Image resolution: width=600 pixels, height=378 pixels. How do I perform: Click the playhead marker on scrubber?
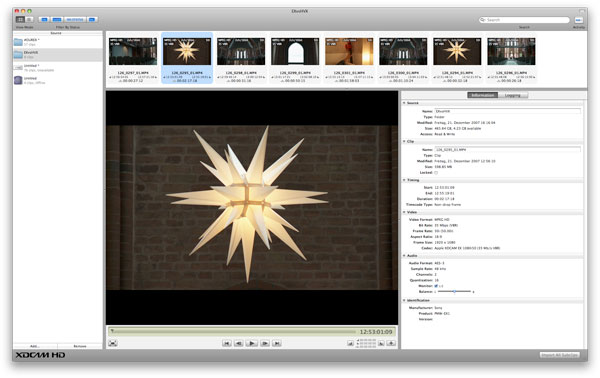pyautogui.click(x=112, y=331)
